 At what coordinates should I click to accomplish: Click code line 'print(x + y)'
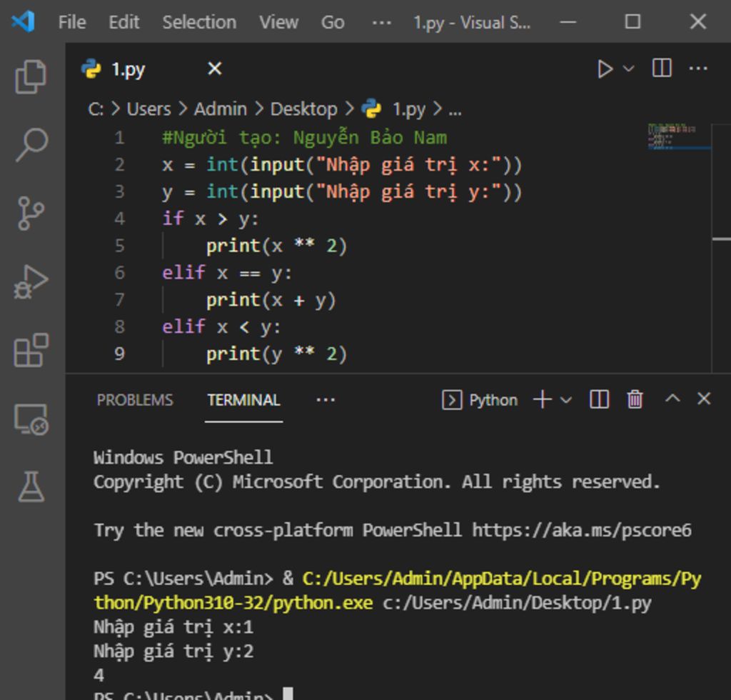pos(271,300)
